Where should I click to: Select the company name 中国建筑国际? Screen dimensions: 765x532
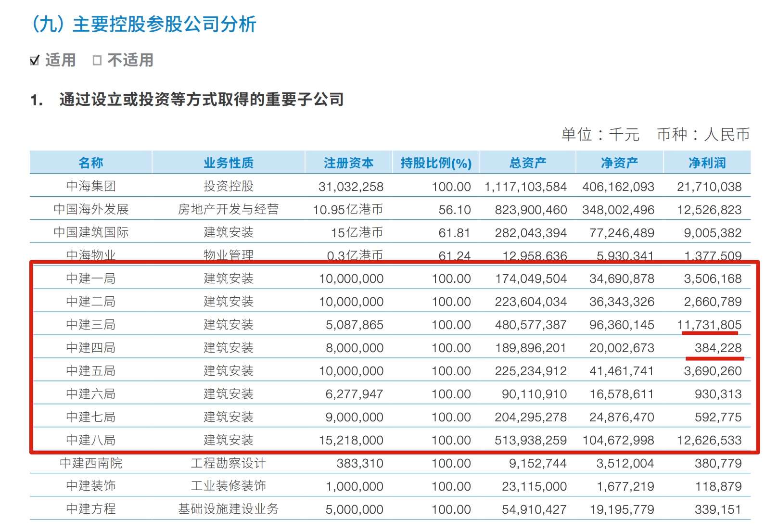[x=91, y=232]
